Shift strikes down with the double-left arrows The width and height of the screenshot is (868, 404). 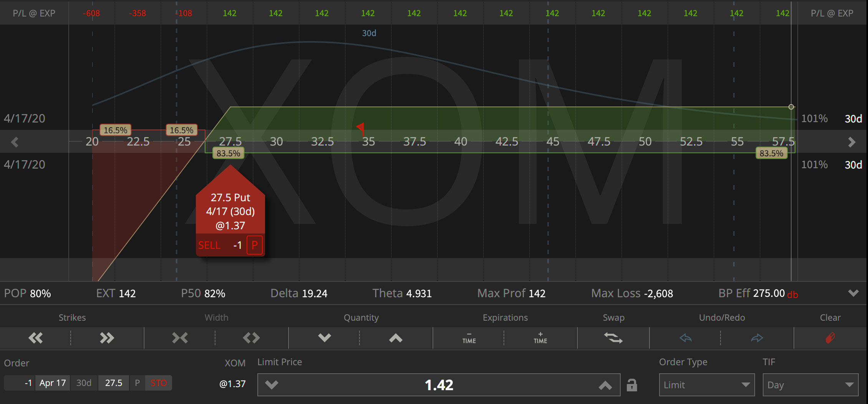coord(36,338)
